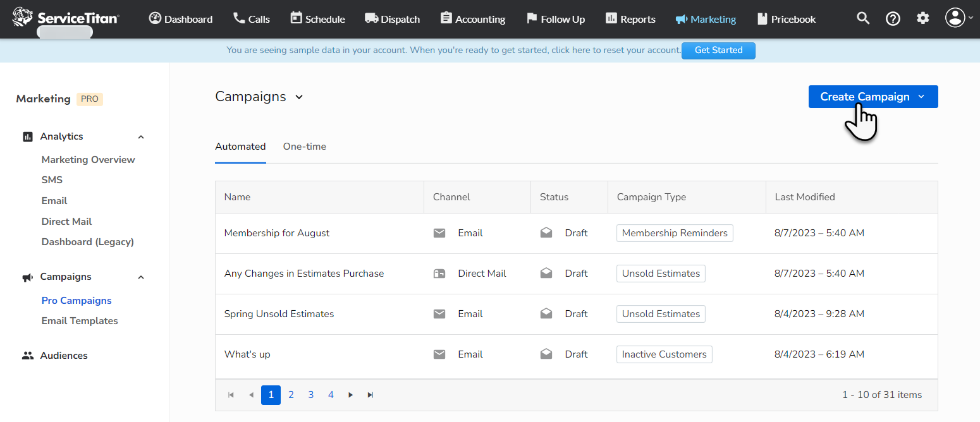The width and height of the screenshot is (980, 422).
Task: Open the Membership for August campaign
Action: click(x=277, y=233)
